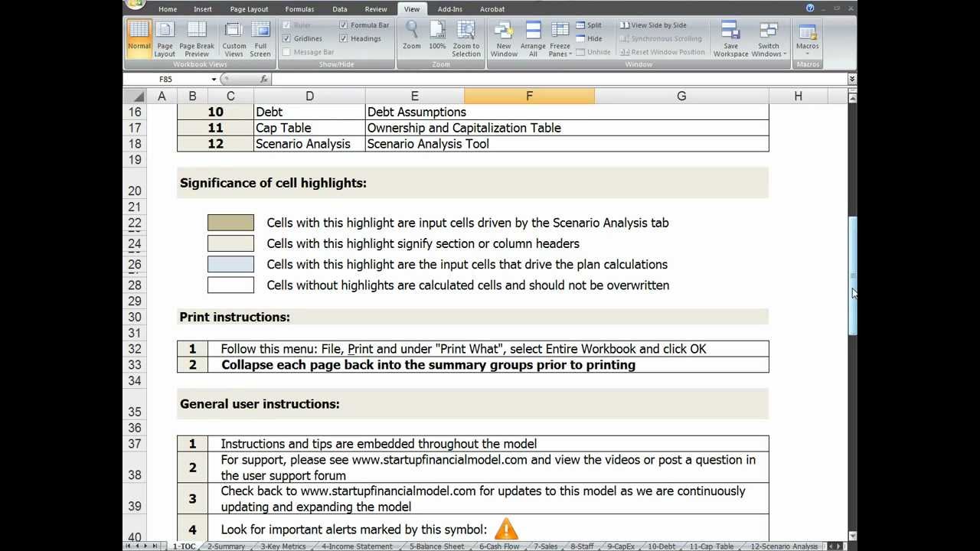The width and height of the screenshot is (980, 551).
Task: Switch to 2-Summary sheet tab
Action: pyautogui.click(x=226, y=546)
